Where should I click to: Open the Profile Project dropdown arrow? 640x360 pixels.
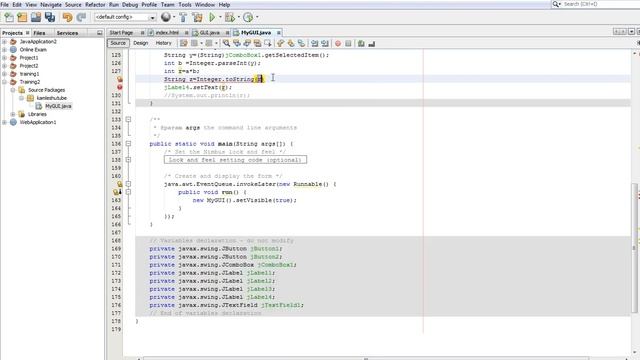click(x=257, y=17)
